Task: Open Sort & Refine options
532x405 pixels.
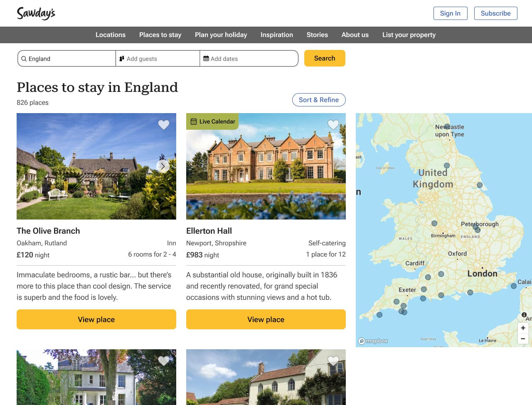Action: (x=319, y=100)
